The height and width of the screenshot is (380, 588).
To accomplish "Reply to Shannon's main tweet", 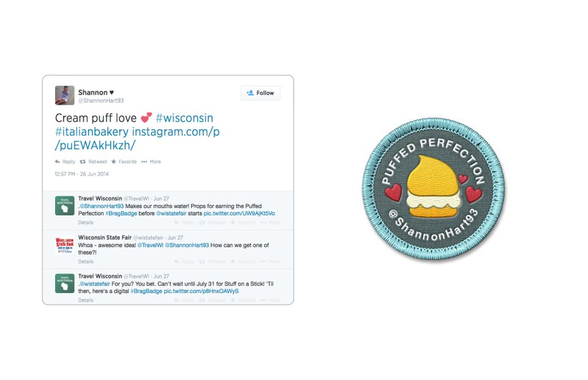I will [65, 162].
